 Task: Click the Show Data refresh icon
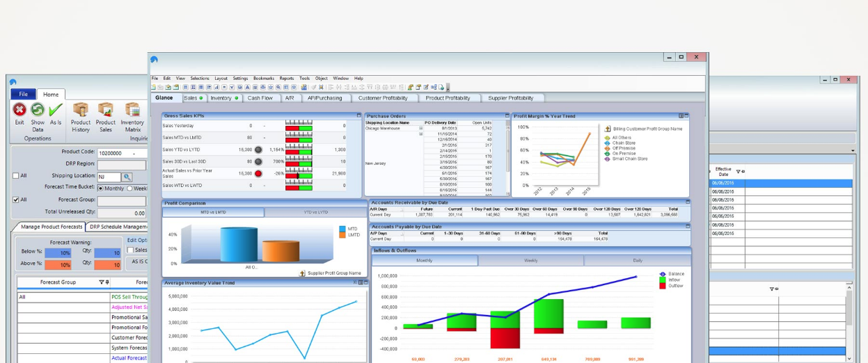coord(38,110)
